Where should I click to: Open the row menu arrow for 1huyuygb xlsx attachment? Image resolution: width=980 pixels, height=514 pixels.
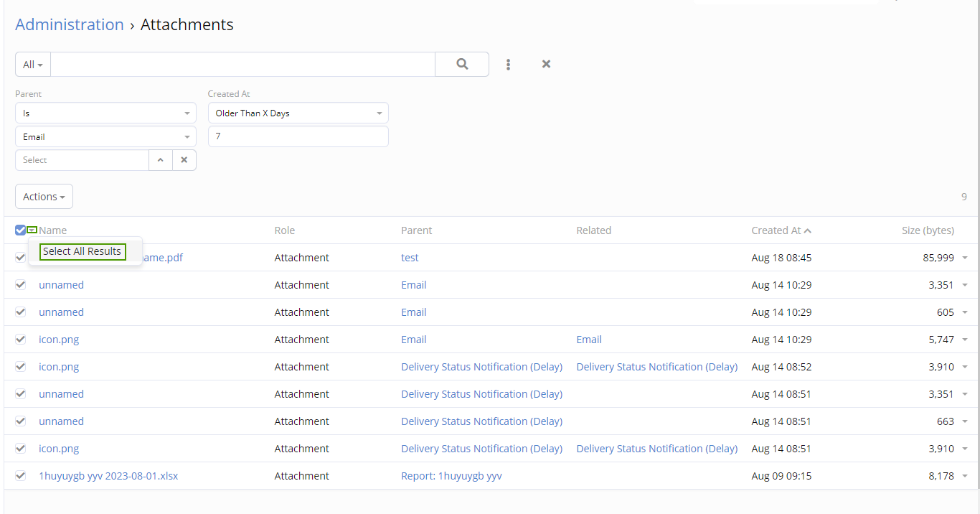(965, 476)
